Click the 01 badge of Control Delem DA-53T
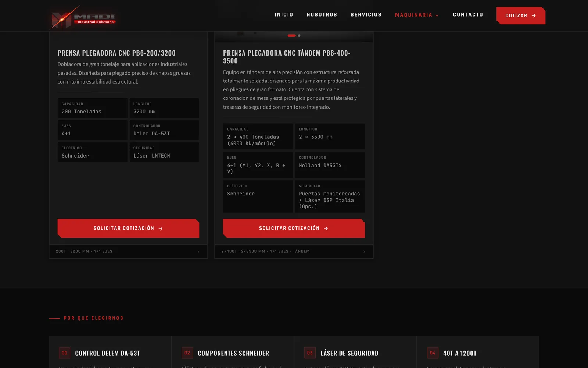 coord(64,353)
